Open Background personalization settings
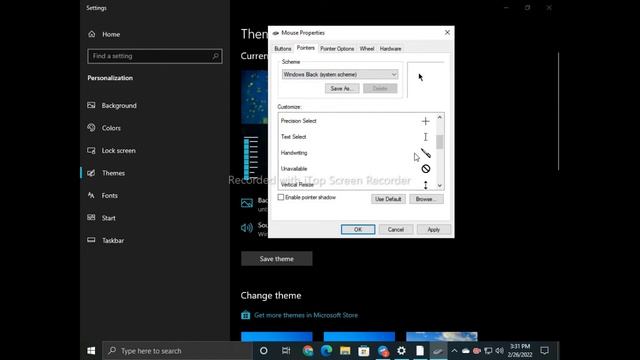Viewport: 640px width, 360px height. [112, 106]
